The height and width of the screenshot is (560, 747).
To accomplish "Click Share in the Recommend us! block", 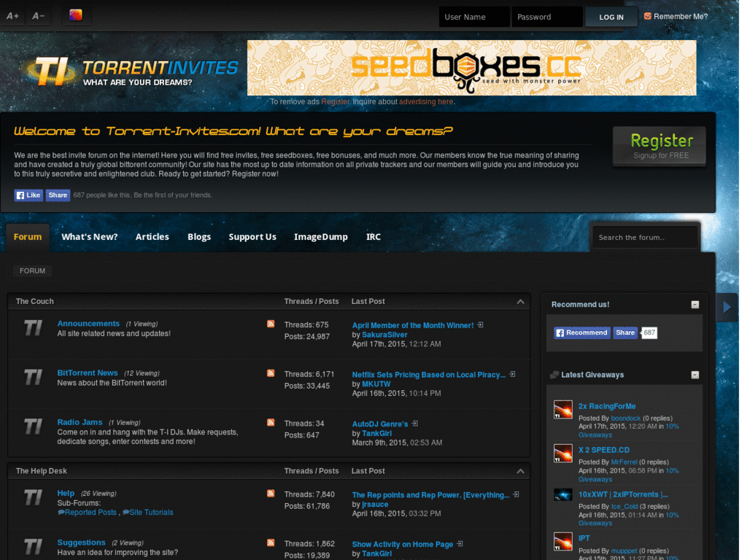I will pos(625,332).
